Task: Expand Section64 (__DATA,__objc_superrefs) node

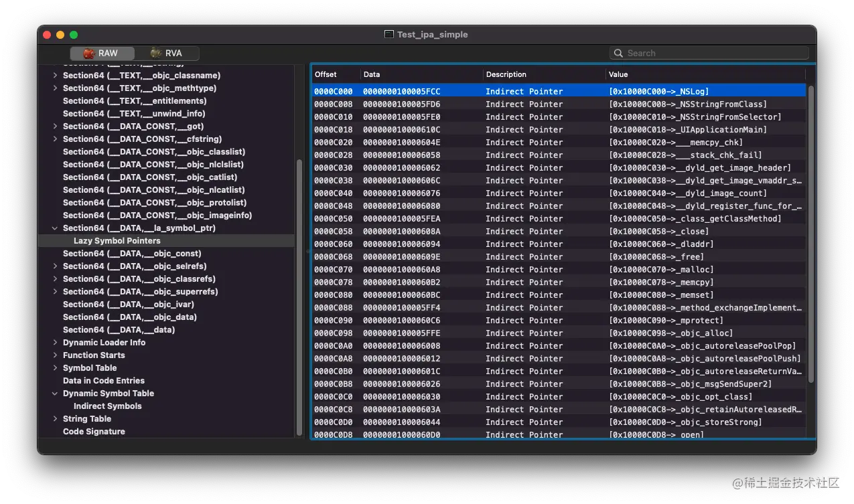Action: click(55, 292)
